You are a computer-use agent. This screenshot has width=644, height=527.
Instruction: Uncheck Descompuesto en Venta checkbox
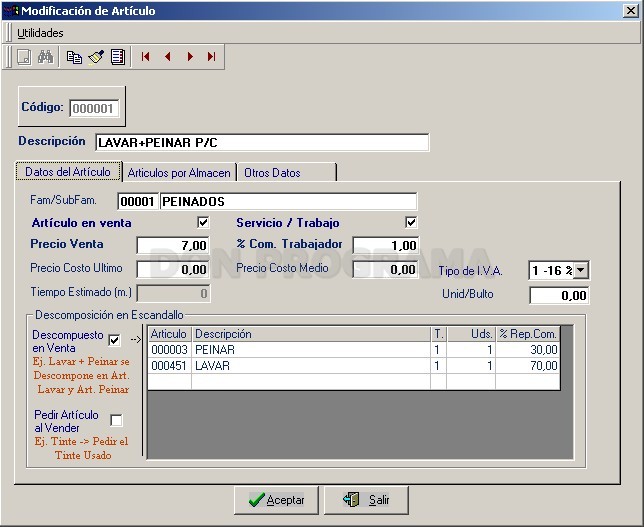114,340
